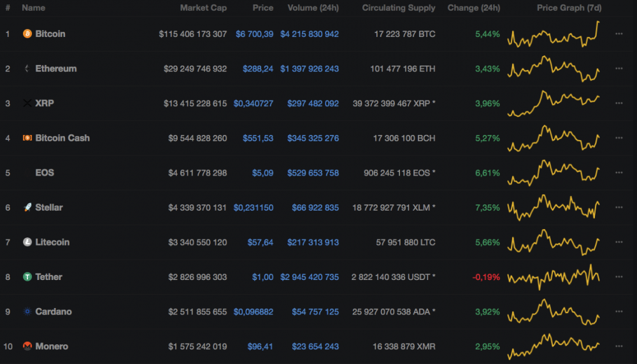Click the Bitcoin coin logo icon
The width and height of the screenshot is (637, 364).
27,34
